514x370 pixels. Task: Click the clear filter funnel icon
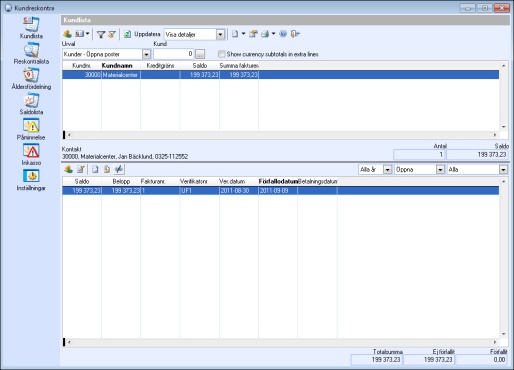pos(112,34)
